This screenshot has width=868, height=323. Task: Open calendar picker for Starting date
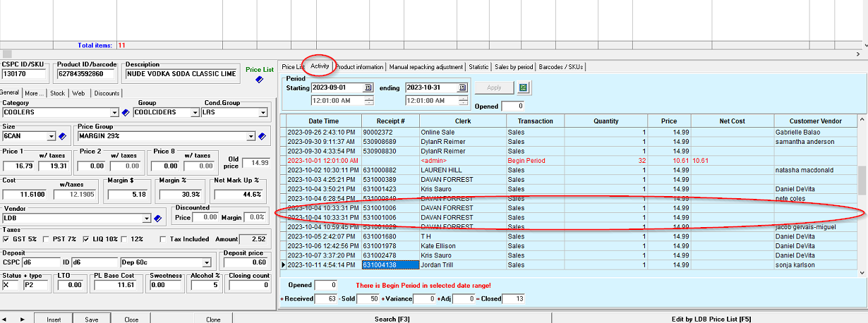(368, 87)
